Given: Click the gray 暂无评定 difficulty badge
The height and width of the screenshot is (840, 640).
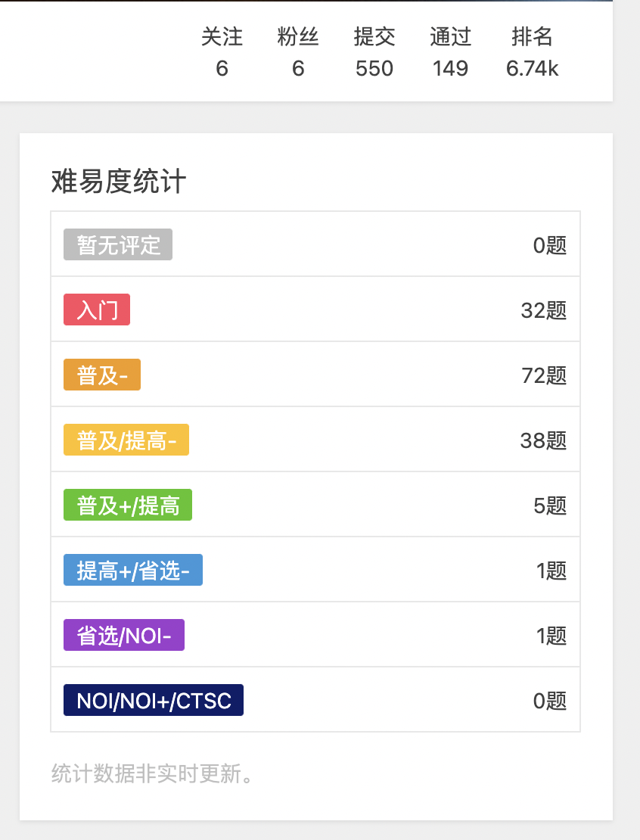Looking at the screenshot, I should (x=118, y=244).
